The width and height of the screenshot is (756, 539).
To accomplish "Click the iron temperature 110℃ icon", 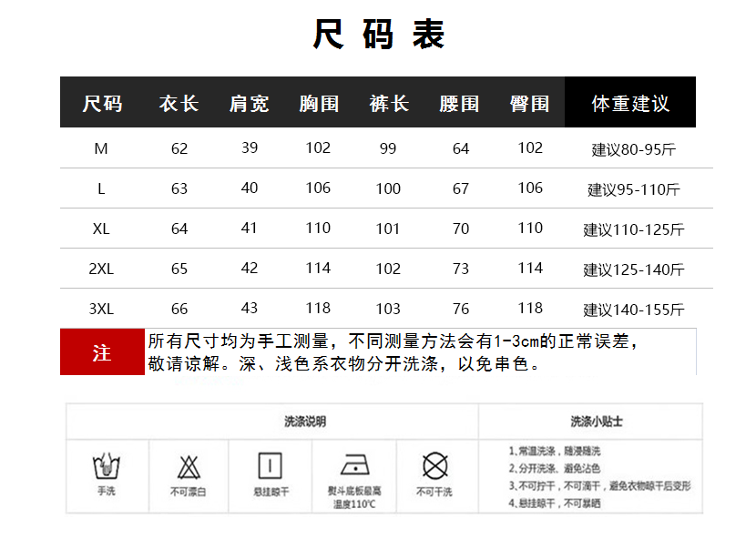I will (x=355, y=464).
